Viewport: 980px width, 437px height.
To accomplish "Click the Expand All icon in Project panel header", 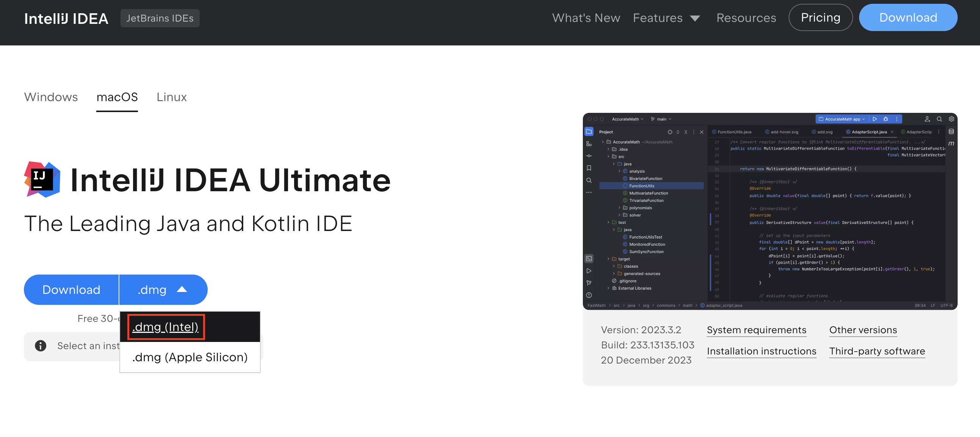I will [678, 132].
